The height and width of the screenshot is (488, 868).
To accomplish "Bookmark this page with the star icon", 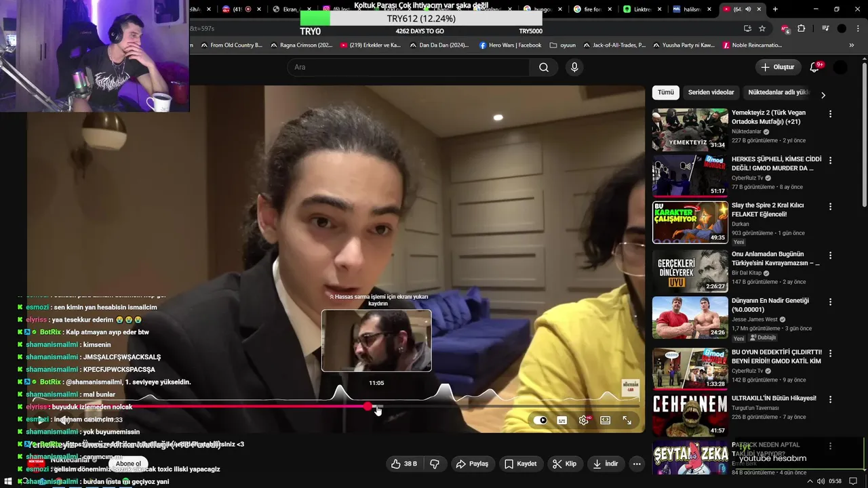I will pos(762,28).
